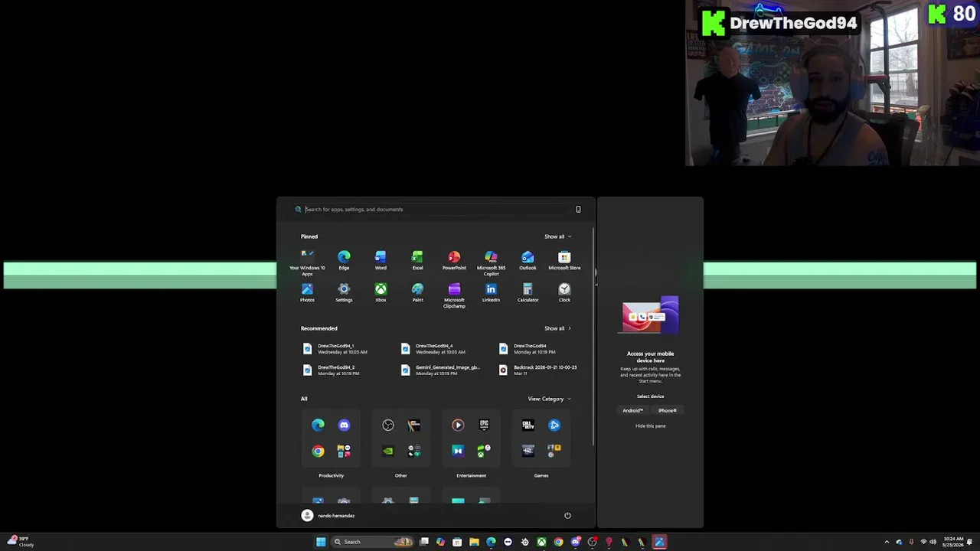Screen dimensions: 980x551
Task: Open the Calculator app
Action: click(528, 292)
